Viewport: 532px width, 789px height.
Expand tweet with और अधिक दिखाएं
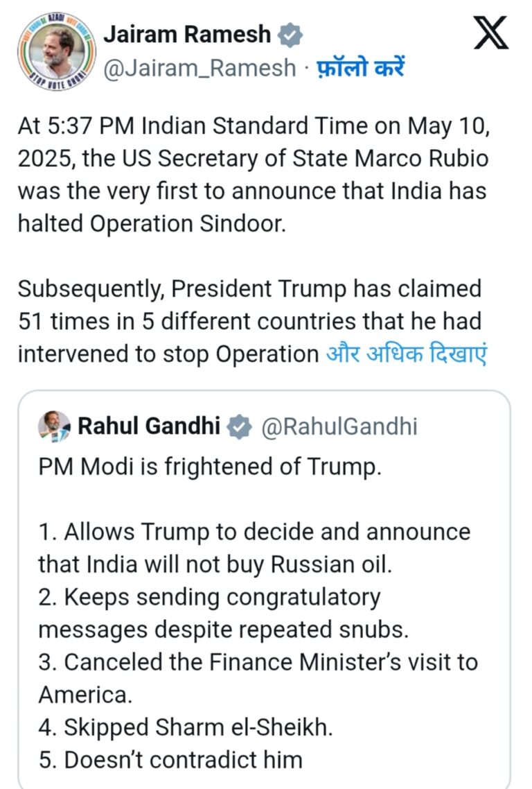406,354
